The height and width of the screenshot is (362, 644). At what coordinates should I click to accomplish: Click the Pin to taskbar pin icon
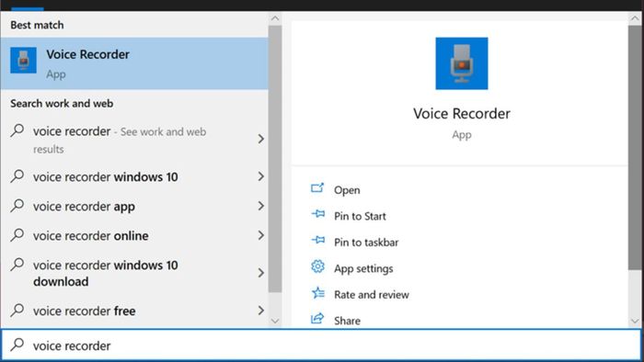318,240
